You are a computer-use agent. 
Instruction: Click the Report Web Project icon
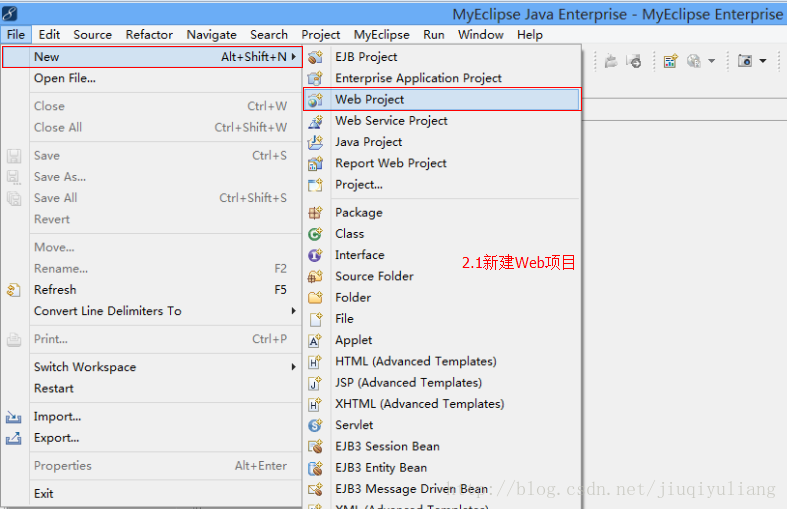(x=315, y=163)
